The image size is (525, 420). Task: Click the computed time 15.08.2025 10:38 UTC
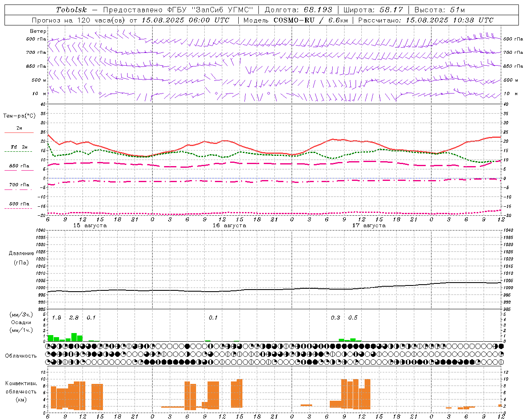point(450,20)
